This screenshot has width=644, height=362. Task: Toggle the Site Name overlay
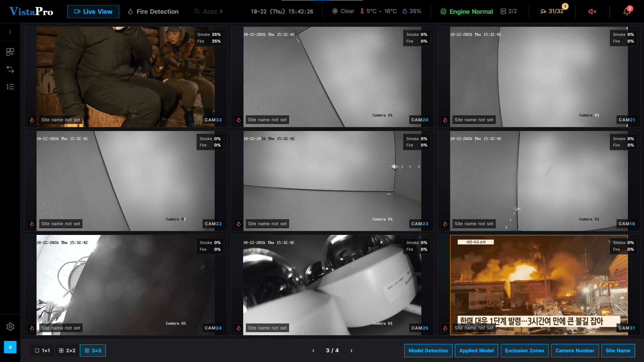pos(618,350)
